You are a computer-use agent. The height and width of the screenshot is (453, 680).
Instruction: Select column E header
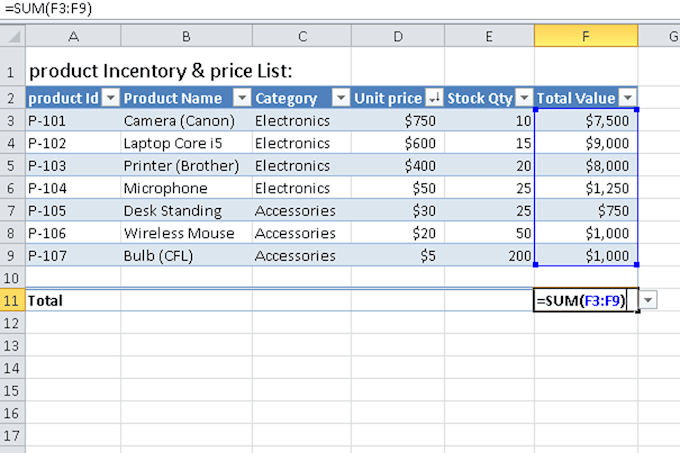[489, 36]
